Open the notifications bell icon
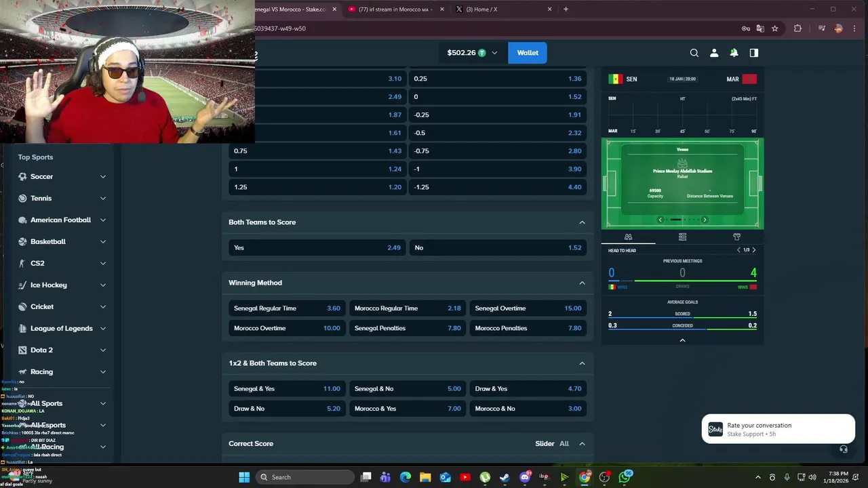This screenshot has width=868, height=488. pyautogui.click(x=734, y=53)
